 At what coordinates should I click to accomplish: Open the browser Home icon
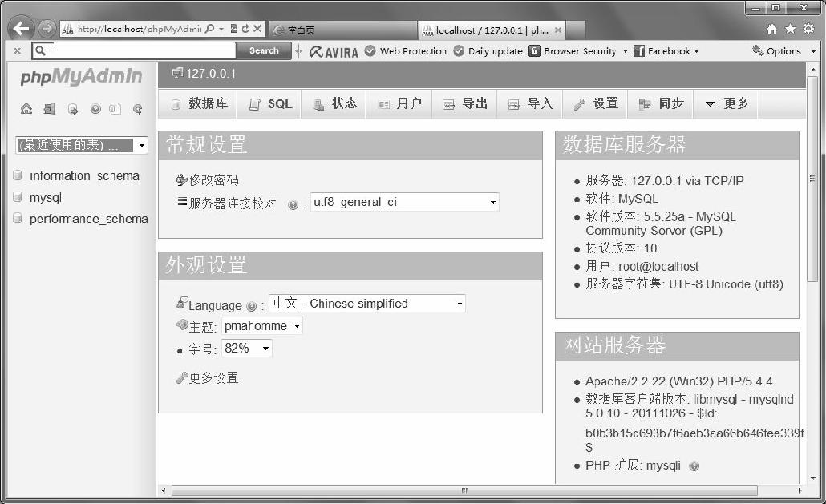pos(771,29)
